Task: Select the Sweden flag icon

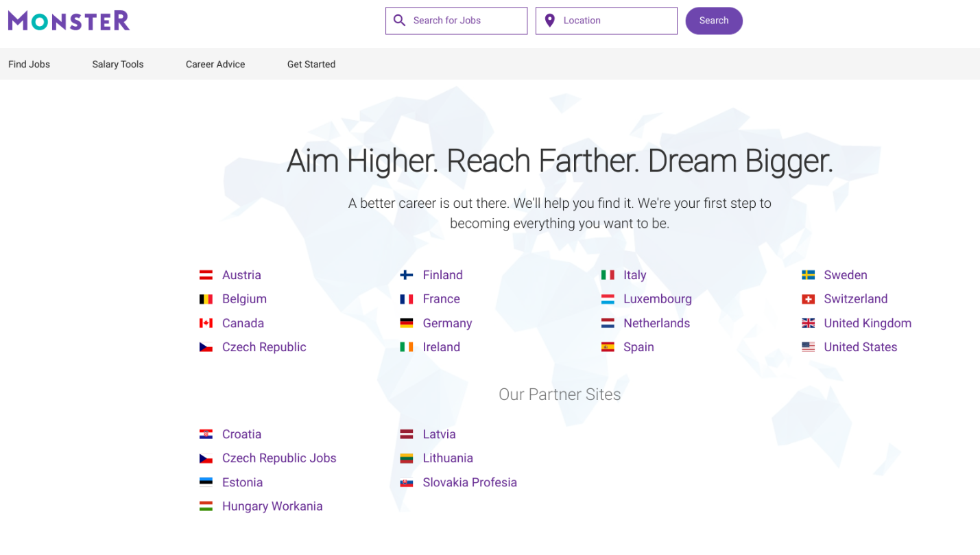Action: point(808,274)
